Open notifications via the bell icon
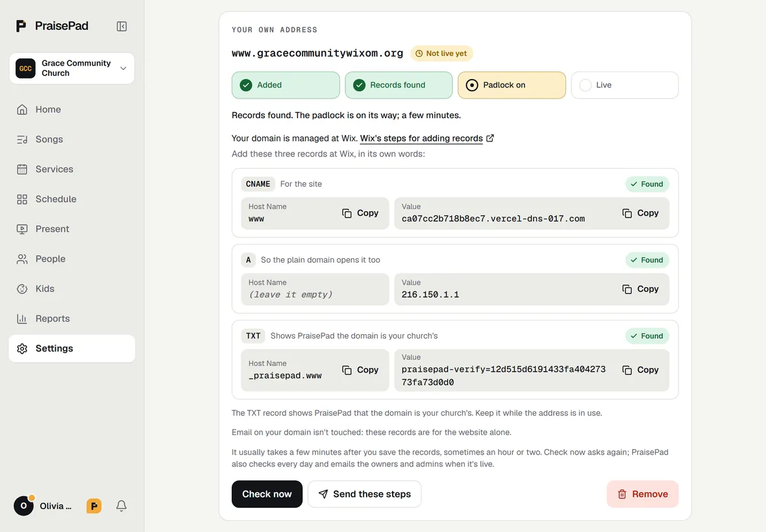This screenshot has height=532, width=766. [121, 505]
